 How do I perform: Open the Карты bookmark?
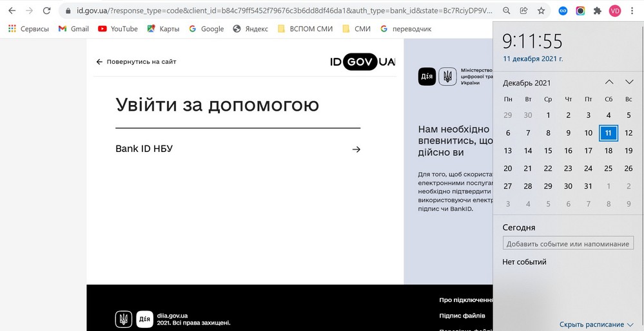164,29
